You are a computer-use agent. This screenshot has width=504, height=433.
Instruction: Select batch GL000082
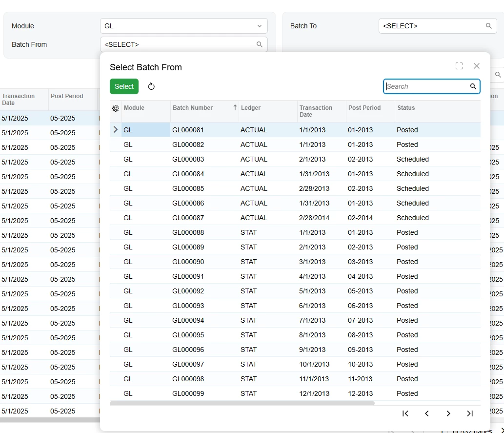[x=295, y=144]
